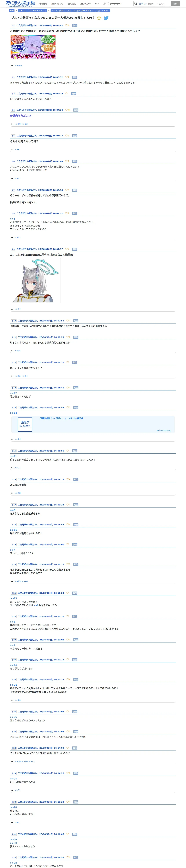Like post 30 with its heart icon
Image resolution: width=186 pixels, height=868 pixels.
(68, 802)
